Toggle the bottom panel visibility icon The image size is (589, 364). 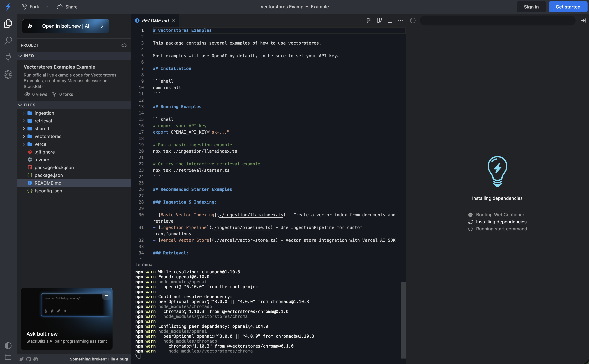point(8,357)
